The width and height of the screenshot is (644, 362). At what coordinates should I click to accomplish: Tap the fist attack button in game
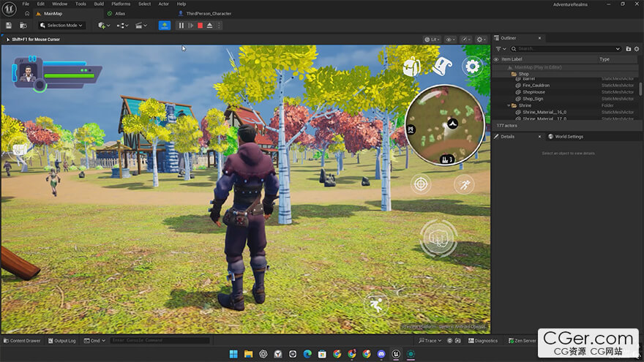coord(438,238)
